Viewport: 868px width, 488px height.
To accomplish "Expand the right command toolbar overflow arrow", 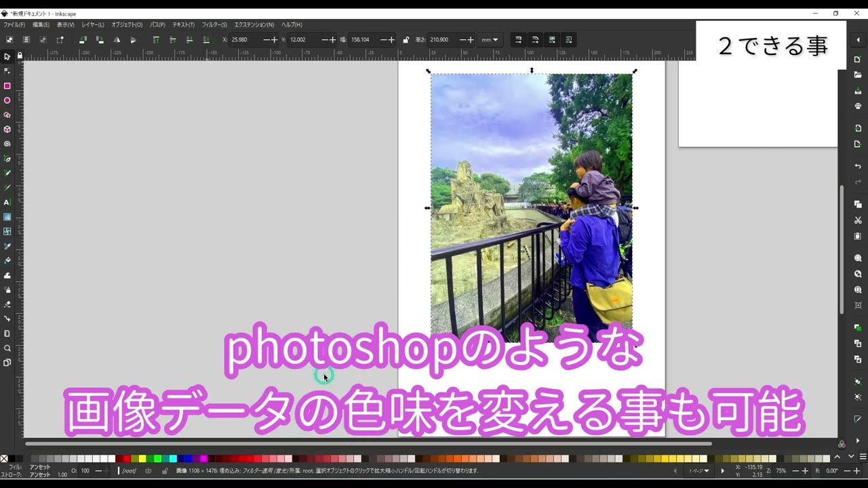I will [858, 441].
